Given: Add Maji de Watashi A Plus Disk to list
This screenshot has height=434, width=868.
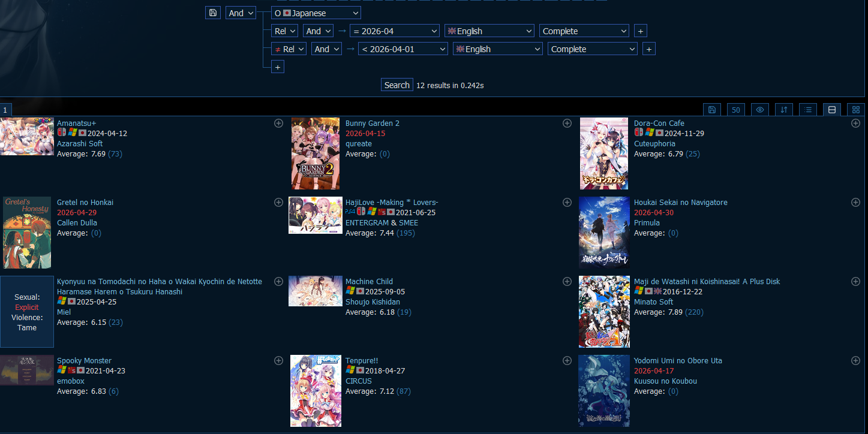Looking at the screenshot, I should point(855,281).
